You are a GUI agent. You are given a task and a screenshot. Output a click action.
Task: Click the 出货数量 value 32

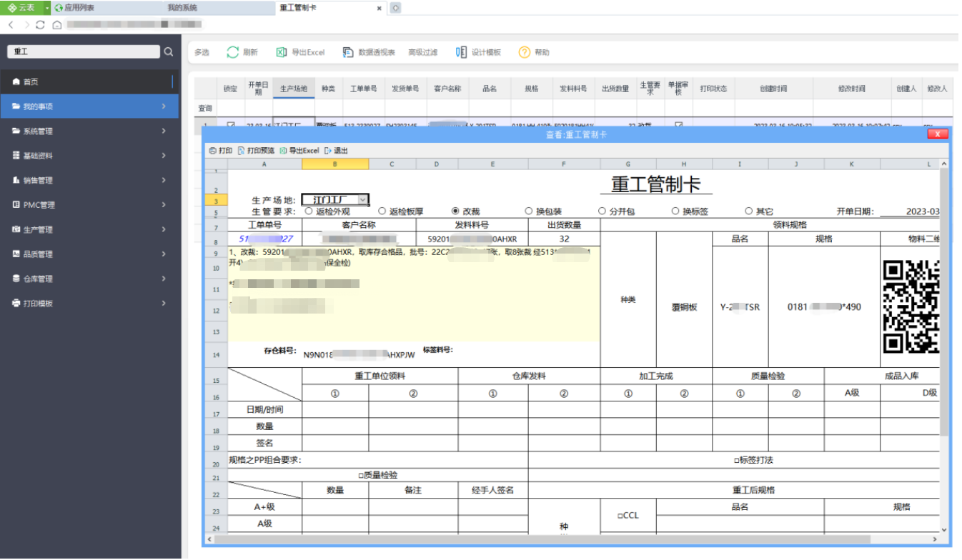pos(564,239)
